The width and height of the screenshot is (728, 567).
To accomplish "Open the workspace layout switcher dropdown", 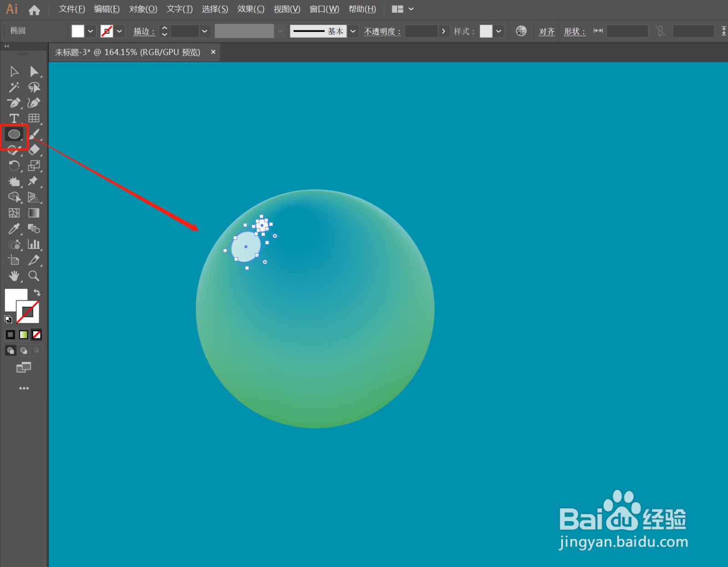I will [403, 9].
